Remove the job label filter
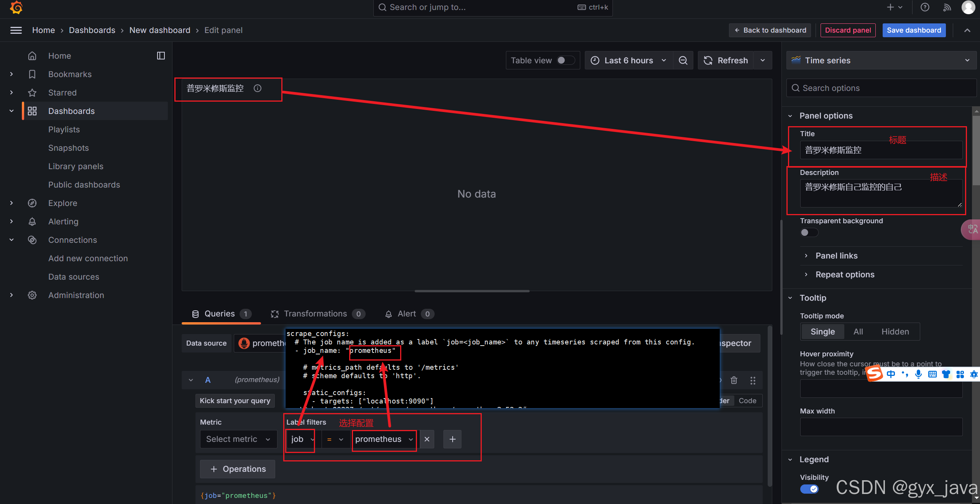This screenshot has height=504, width=980. [x=427, y=439]
